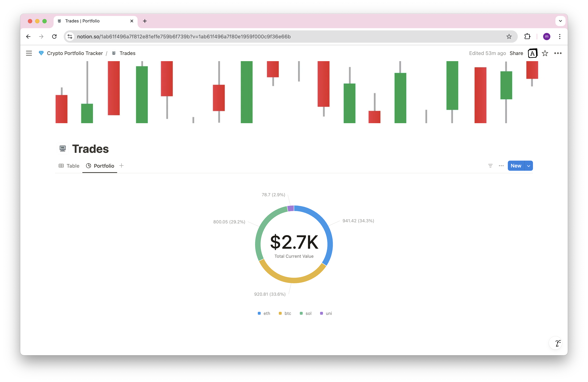588x382 pixels.
Task: Click the eth legend color swatch
Action: (259, 313)
